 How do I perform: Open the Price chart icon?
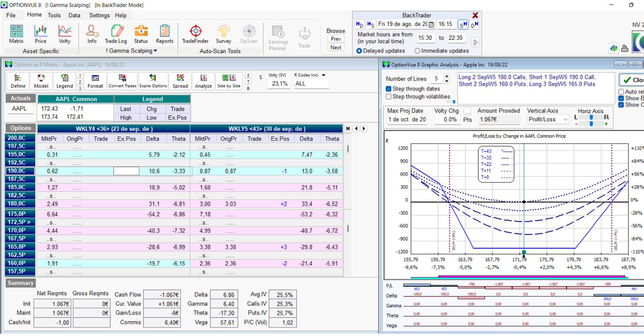tap(40, 34)
